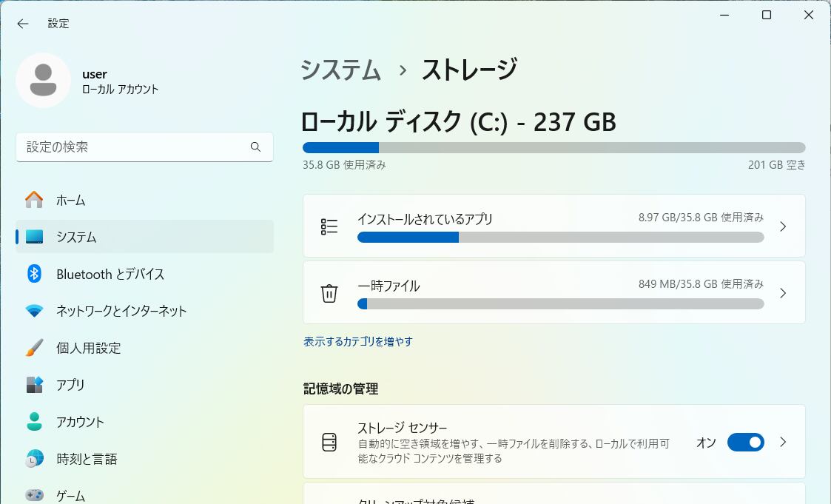The image size is (831, 504).
Task: Open ストレージ センサー details chevron
Action: [x=784, y=443]
